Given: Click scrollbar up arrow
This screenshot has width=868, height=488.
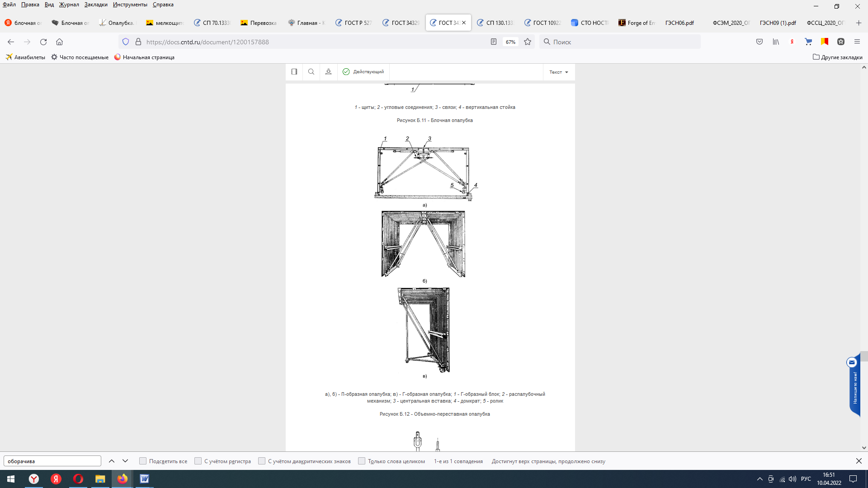Looking at the screenshot, I should [864, 67].
